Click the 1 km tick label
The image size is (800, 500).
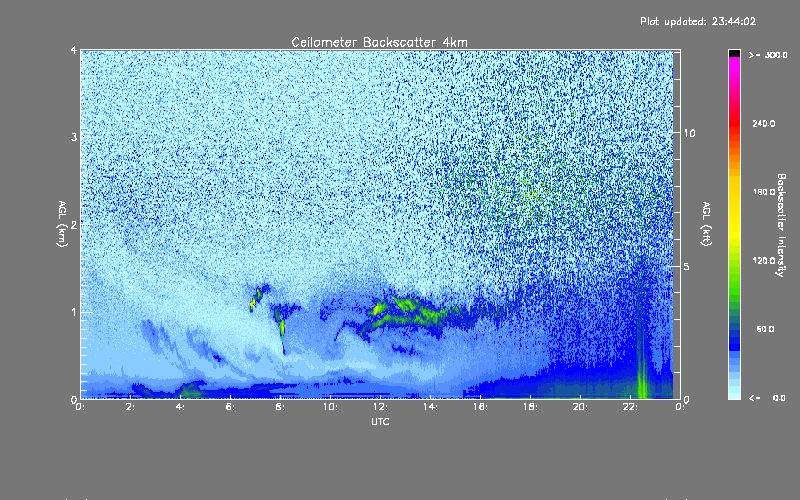pos(74,312)
